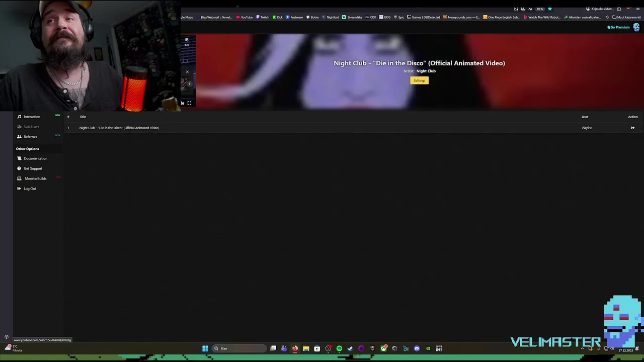
Task: Open the Epic bookmark
Action: 399,17
